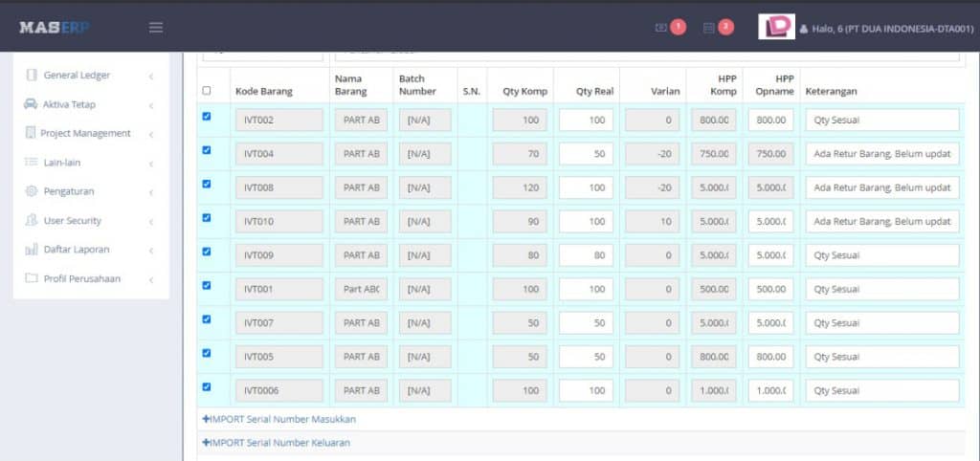Click the Daftar Laporan chart icon

(x=32, y=250)
